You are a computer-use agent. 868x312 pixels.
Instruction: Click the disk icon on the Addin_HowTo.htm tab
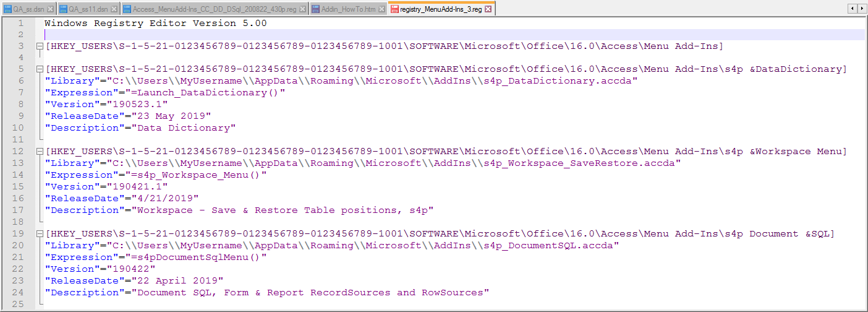tap(315, 9)
